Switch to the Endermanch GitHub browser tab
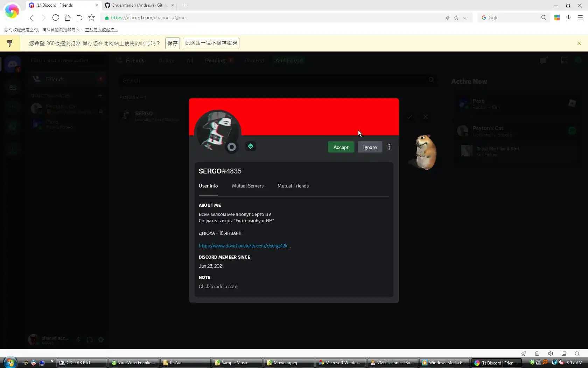Viewport: 588px width, 368px height. coord(139,5)
